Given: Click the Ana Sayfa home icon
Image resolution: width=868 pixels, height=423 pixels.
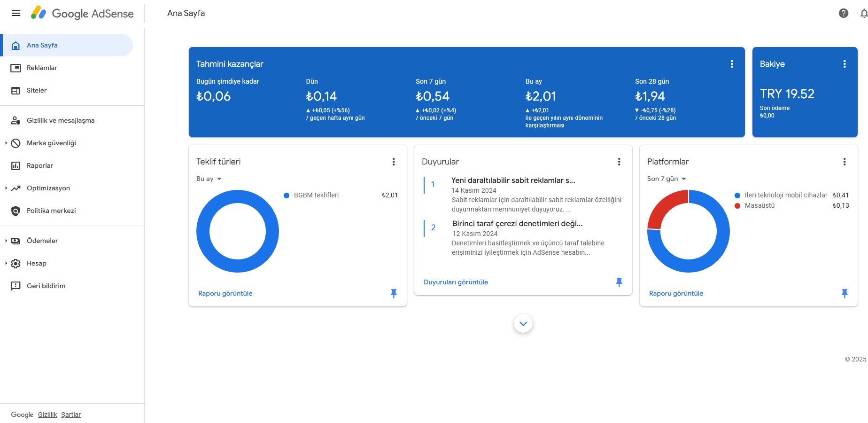Looking at the screenshot, I should [x=15, y=45].
